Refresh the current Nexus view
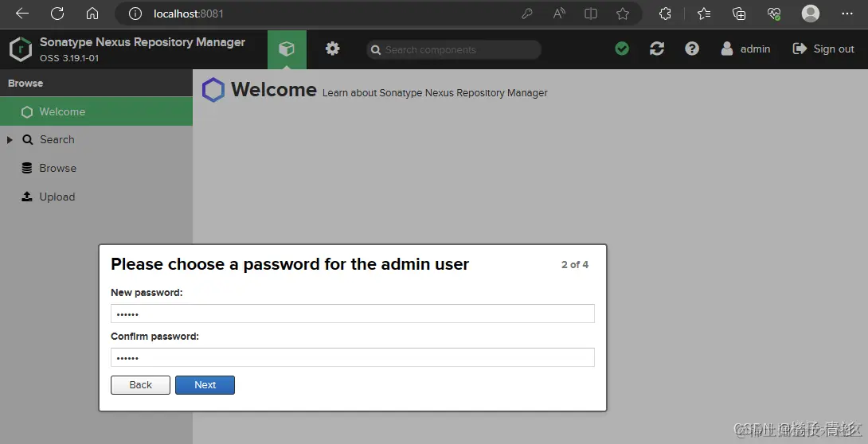868x444 pixels. pyautogui.click(x=657, y=49)
